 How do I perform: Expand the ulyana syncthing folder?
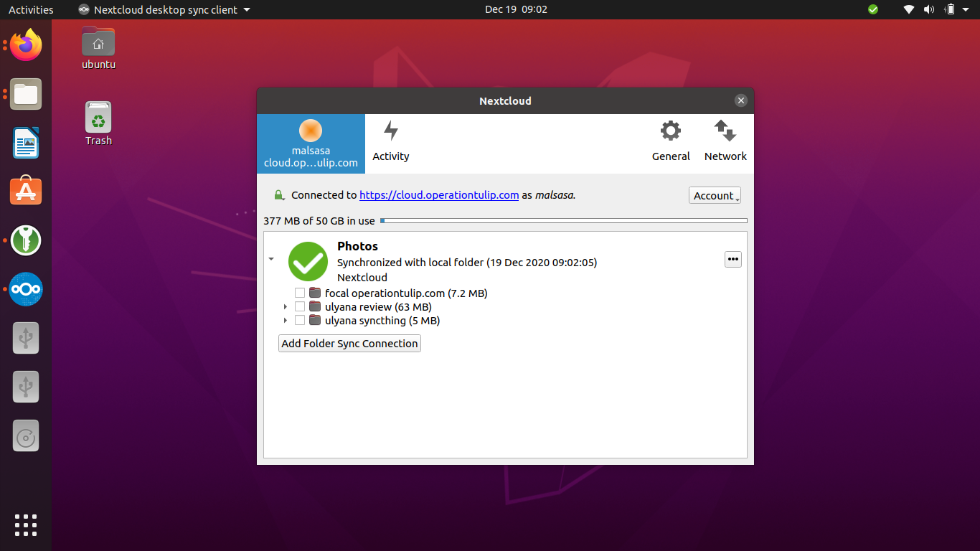tap(286, 321)
